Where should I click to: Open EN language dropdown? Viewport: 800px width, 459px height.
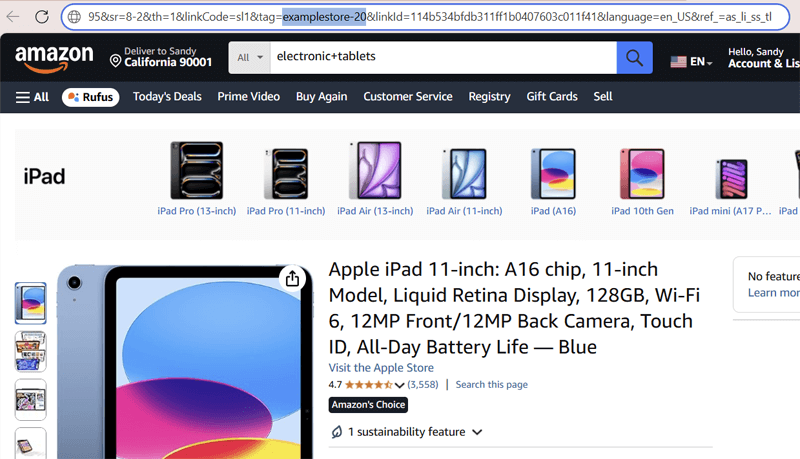(x=700, y=62)
